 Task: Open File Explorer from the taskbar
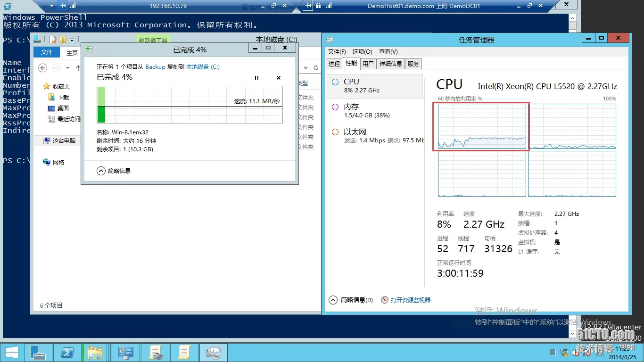coord(95,353)
